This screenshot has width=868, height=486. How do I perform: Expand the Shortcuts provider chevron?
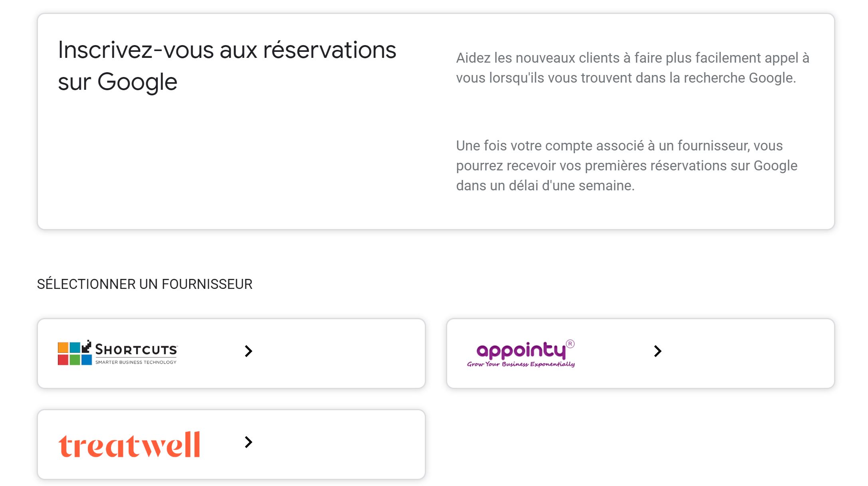[248, 351]
